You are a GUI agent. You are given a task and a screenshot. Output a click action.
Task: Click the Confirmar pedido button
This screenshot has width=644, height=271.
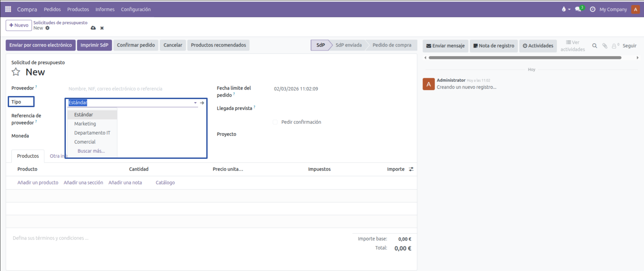click(136, 45)
